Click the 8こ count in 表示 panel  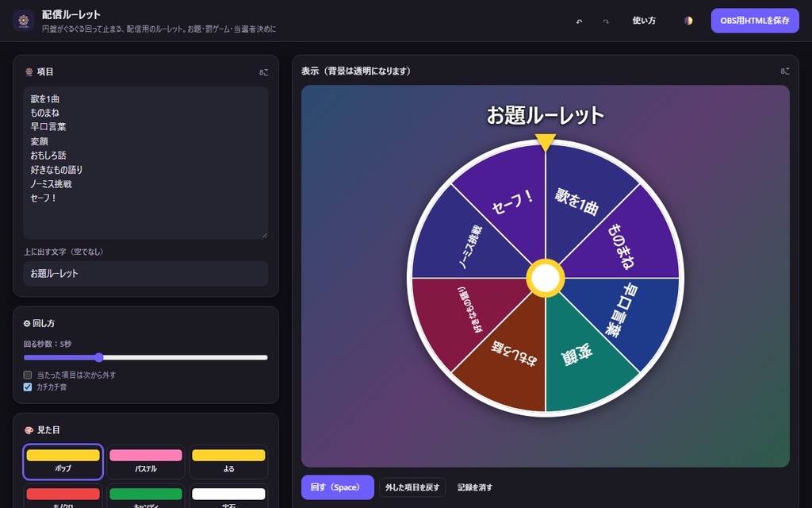pos(785,71)
